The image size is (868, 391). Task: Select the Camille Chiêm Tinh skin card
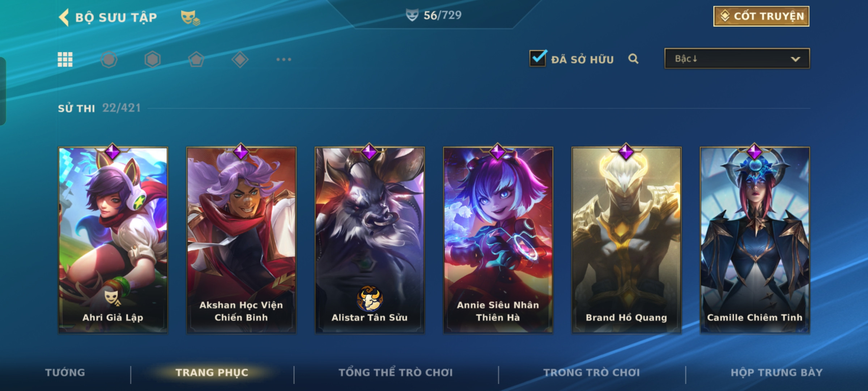755,240
